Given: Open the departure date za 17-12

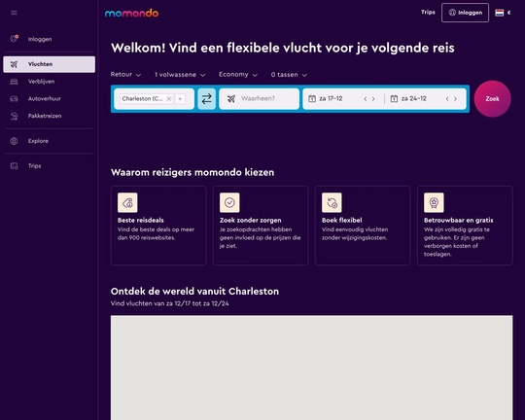Looking at the screenshot, I should 332,99.
